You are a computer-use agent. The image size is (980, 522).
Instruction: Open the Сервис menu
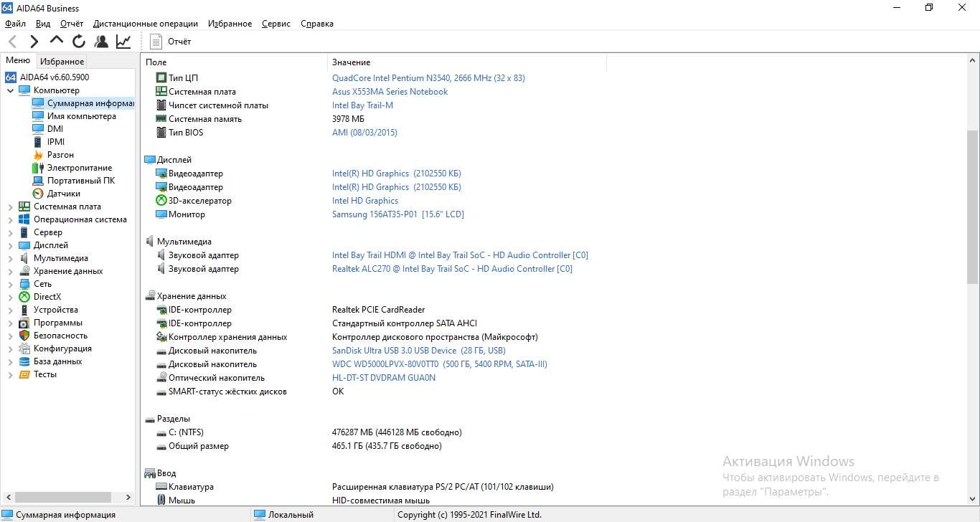[x=276, y=24]
